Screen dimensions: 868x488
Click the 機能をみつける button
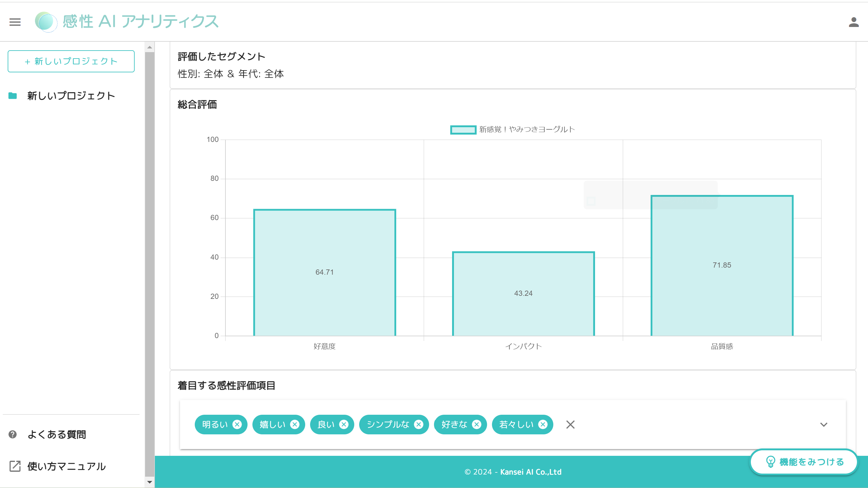804,462
